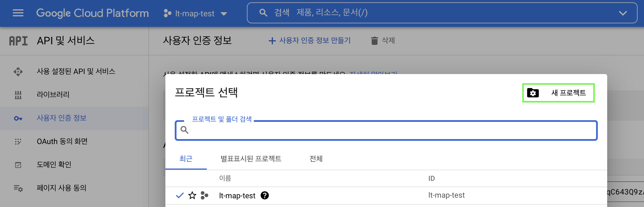This screenshot has height=207, width=644.
Task: Click the magnifier icon in top search bar
Action: (263, 13)
